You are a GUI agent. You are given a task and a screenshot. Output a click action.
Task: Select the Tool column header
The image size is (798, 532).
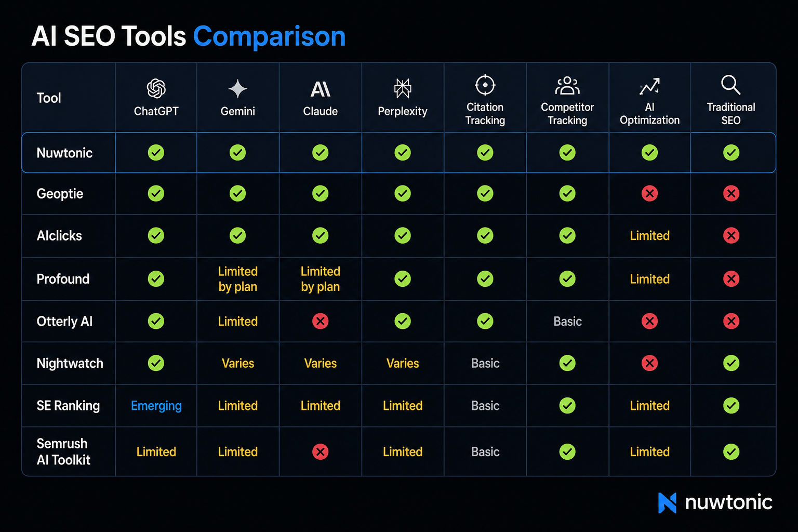(x=49, y=98)
